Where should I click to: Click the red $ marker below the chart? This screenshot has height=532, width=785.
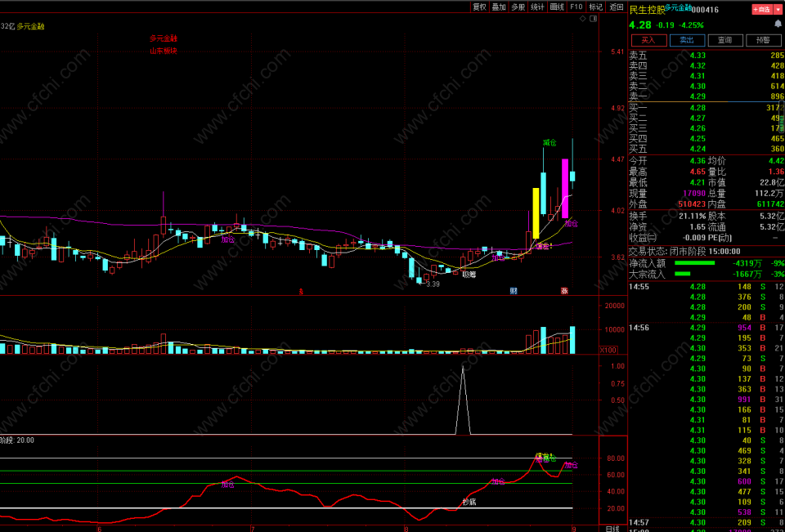coord(301,291)
